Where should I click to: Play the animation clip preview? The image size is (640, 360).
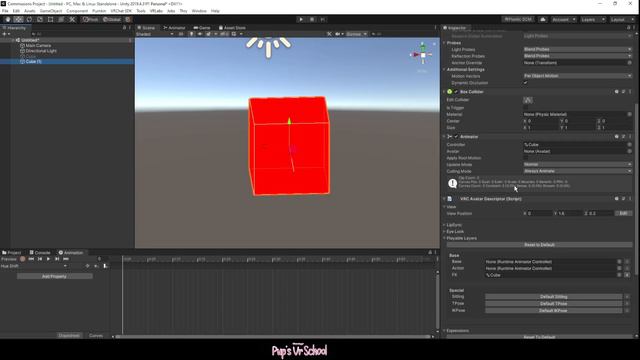48,259
